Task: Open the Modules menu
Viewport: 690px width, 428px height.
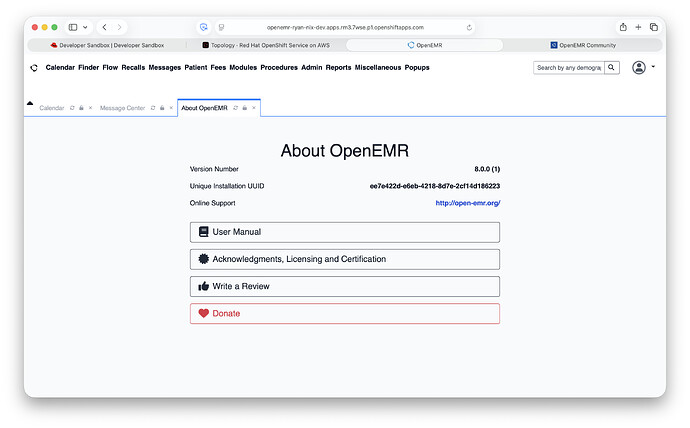Action: click(243, 68)
